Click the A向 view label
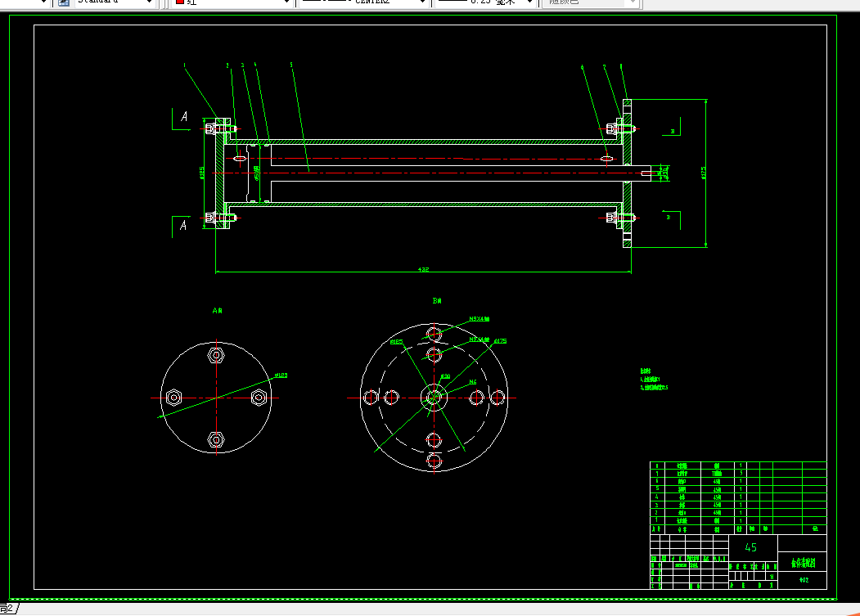 click(217, 311)
